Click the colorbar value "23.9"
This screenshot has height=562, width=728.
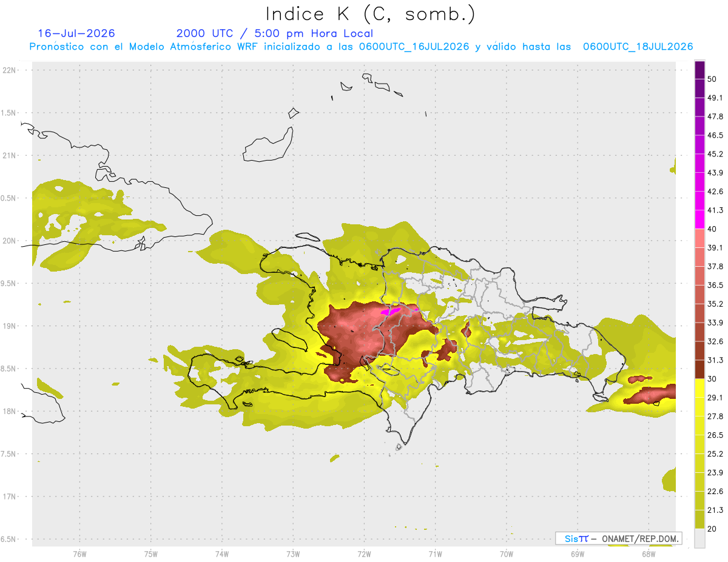715,473
